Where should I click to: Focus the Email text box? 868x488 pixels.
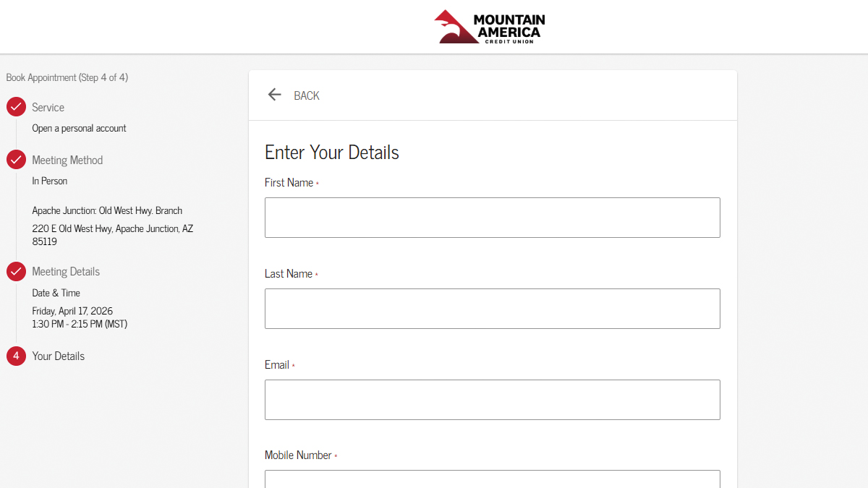pyautogui.click(x=492, y=400)
